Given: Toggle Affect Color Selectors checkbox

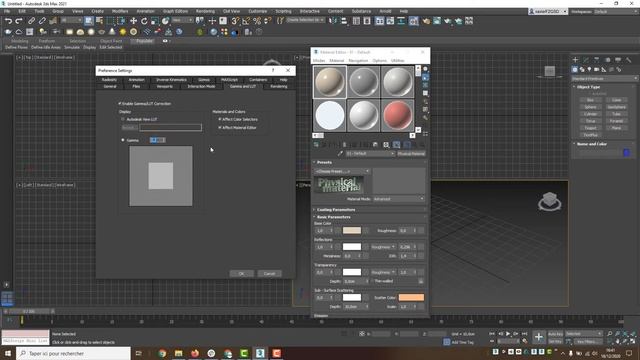Looking at the screenshot, I should pos(220,119).
